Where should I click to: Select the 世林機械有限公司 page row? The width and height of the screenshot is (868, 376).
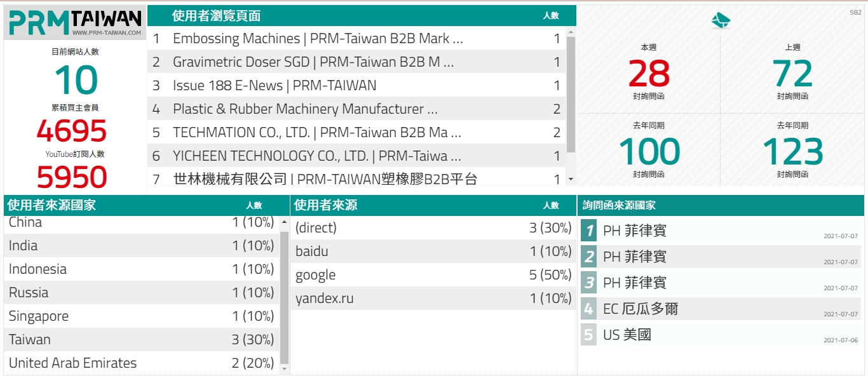pyautogui.click(x=356, y=178)
